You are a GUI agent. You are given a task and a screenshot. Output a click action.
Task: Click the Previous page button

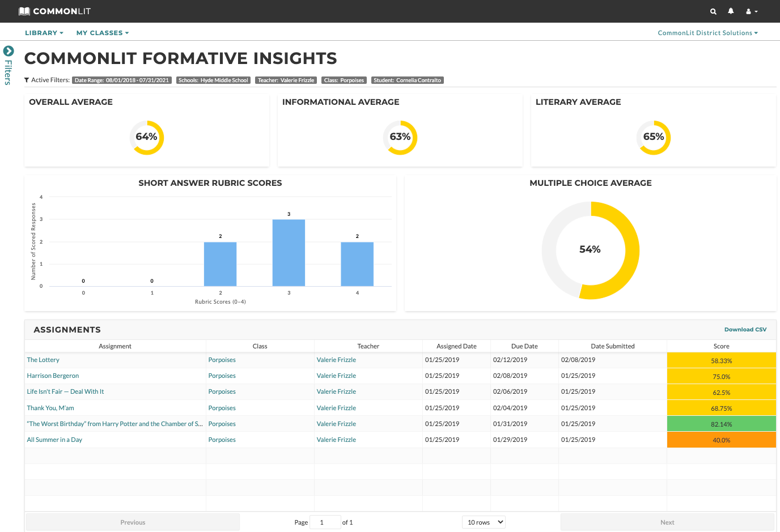pyautogui.click(x=133, y=522)
